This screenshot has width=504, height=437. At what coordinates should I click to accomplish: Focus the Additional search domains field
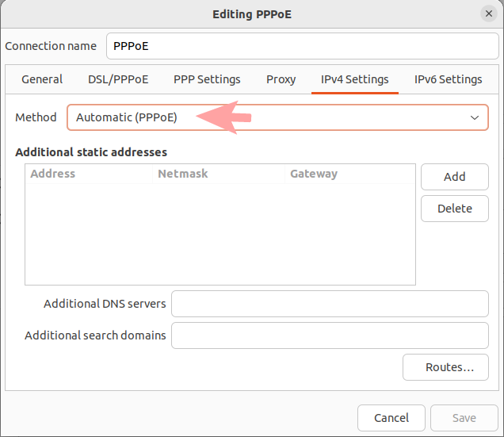point(330,335)
